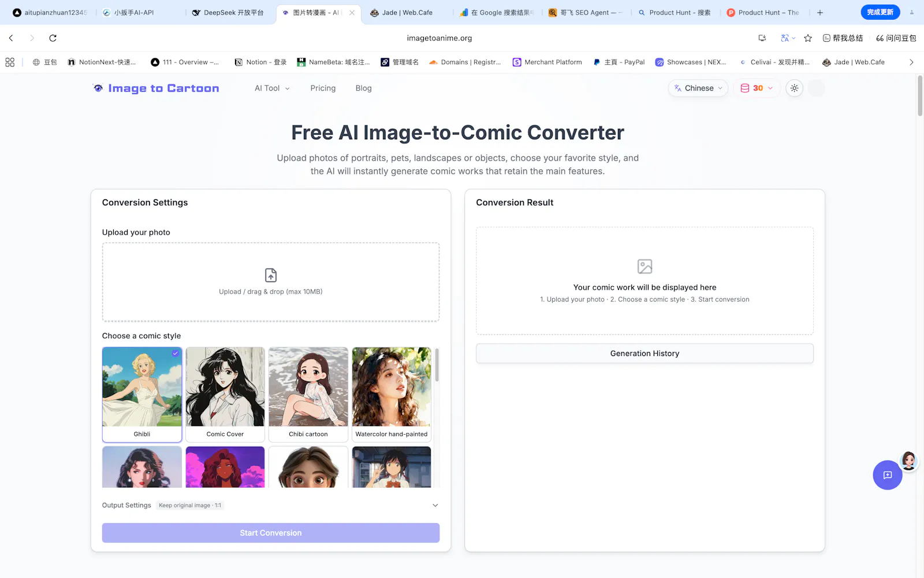Image resolution: width=924 pixels, height=578 pixels.
Task: Open the apps grid icon in bookmarks bar
Action: pyautogui.click(x=10, y=62)
